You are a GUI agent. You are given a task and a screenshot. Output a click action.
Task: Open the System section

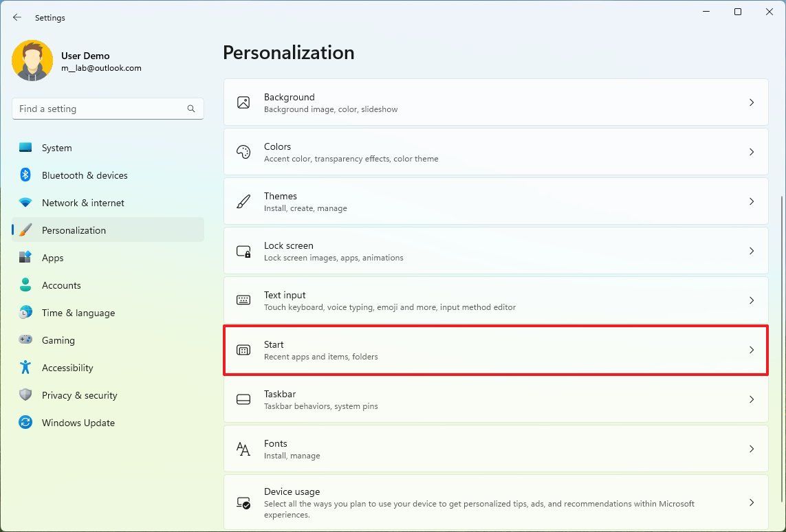pos(56,148)
